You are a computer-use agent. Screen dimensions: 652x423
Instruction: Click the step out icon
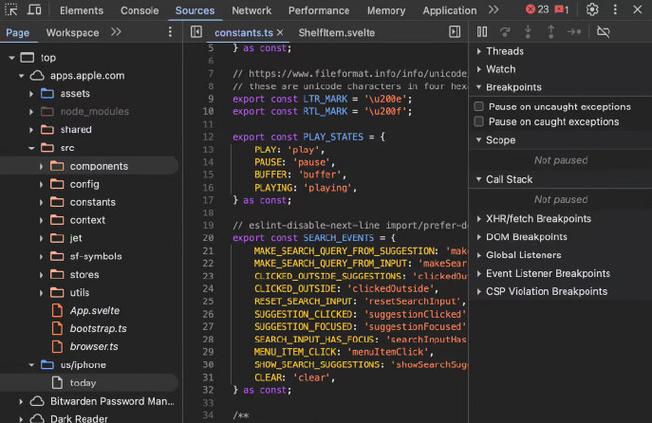tap(551, 32)
